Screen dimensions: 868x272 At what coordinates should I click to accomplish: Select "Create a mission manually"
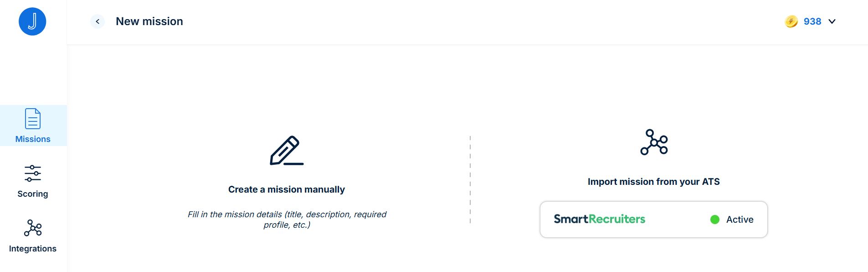click(x=287, y=189)
